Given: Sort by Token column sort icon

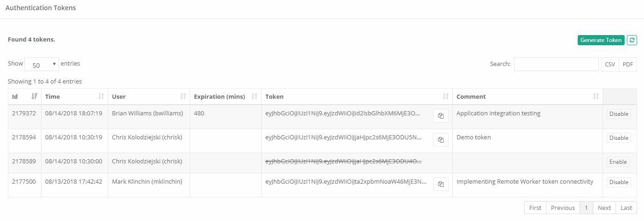Looking at the screenshot, I should pyautogui.click(x=445, y=96).
